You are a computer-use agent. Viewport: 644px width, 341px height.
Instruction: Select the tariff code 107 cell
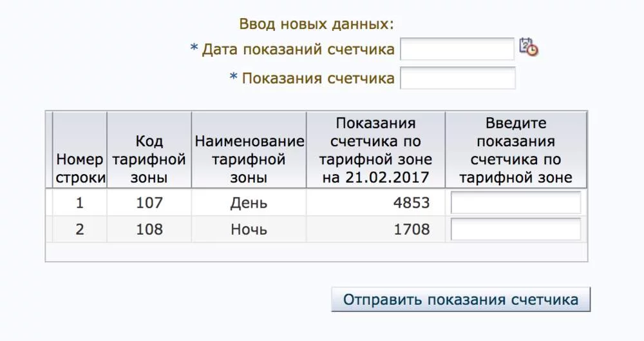coord(149,203)
